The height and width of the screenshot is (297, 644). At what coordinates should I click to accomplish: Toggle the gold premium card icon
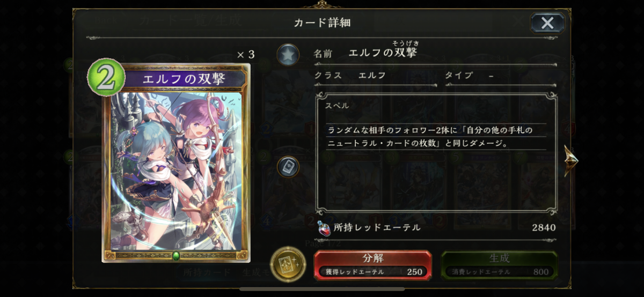pyautogui.click(x=288, y=264)
